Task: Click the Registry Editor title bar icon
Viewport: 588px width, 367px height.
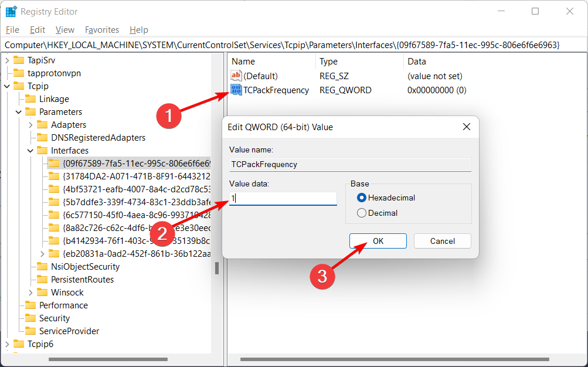Action: (11, 11)
